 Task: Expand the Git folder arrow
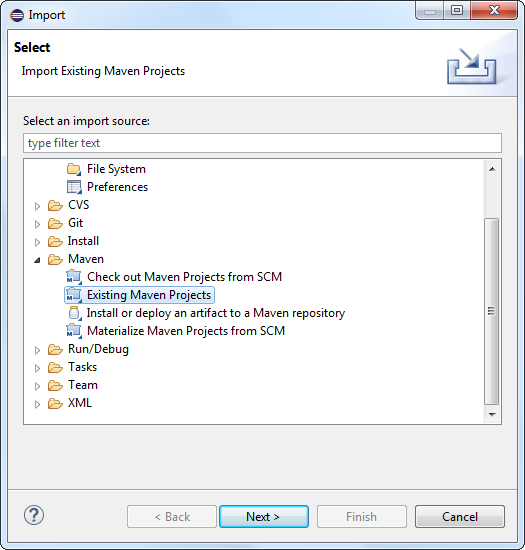coord(38,224)
